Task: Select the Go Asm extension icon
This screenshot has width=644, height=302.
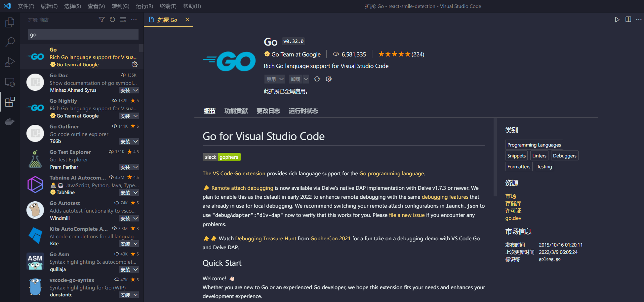Action: pos(35,261)
